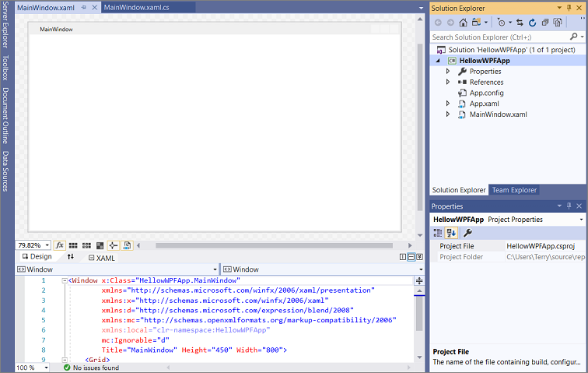The width and height of the screenshot is (588, 373).
Task: Expand the MainWindow.xaml tree node
Action: (448, 114)
